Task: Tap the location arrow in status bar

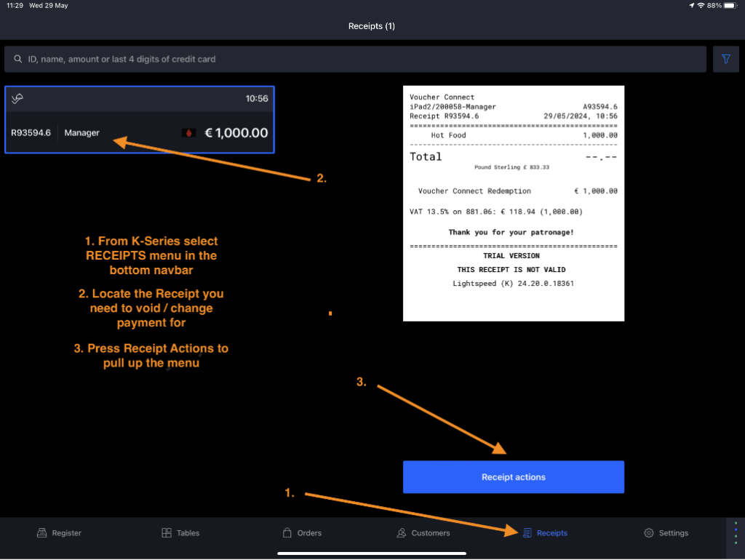Action: click(691, 6)
